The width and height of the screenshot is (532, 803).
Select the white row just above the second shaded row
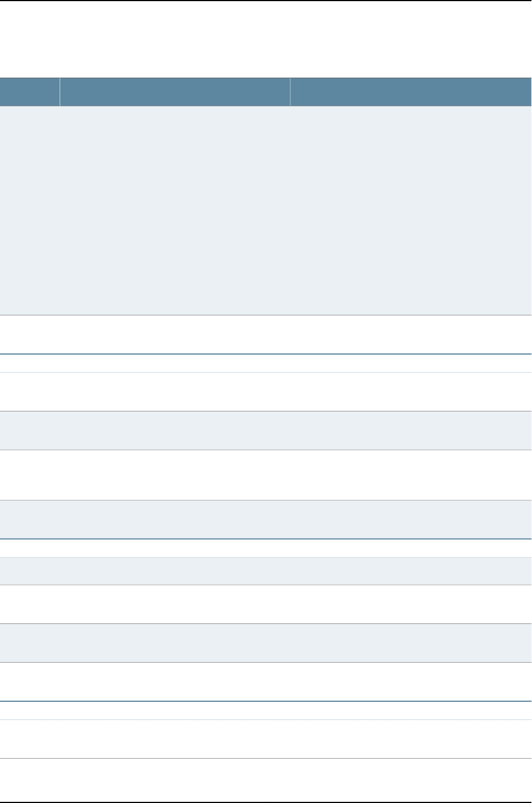tap(266, 392)
